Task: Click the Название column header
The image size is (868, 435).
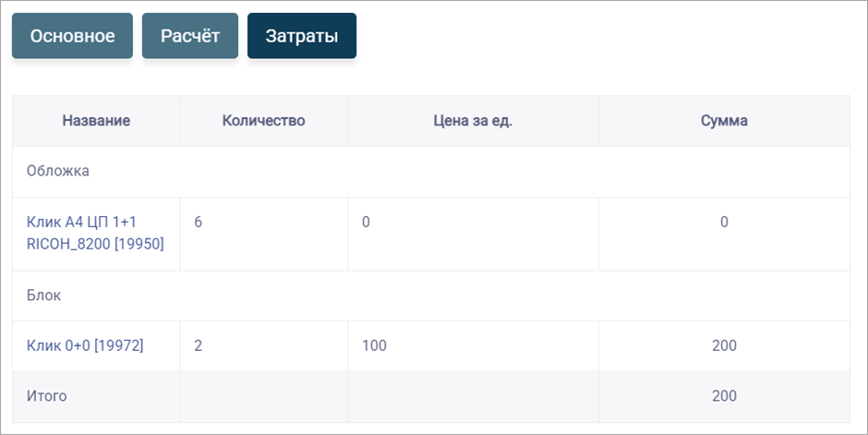Action: (96, 121)
